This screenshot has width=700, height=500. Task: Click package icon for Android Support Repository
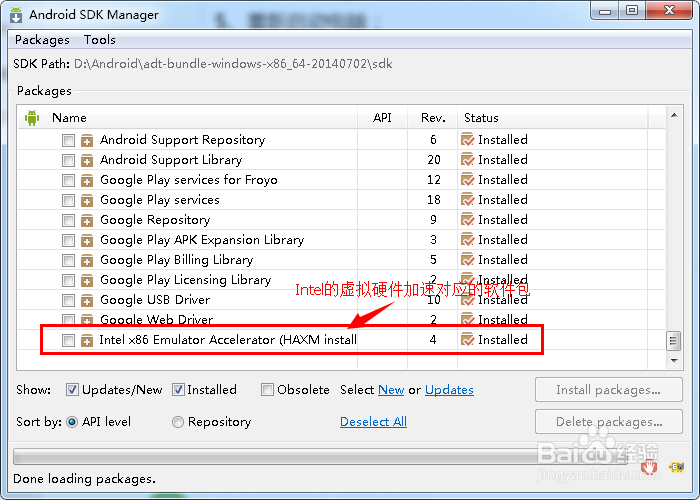(87, 141)
